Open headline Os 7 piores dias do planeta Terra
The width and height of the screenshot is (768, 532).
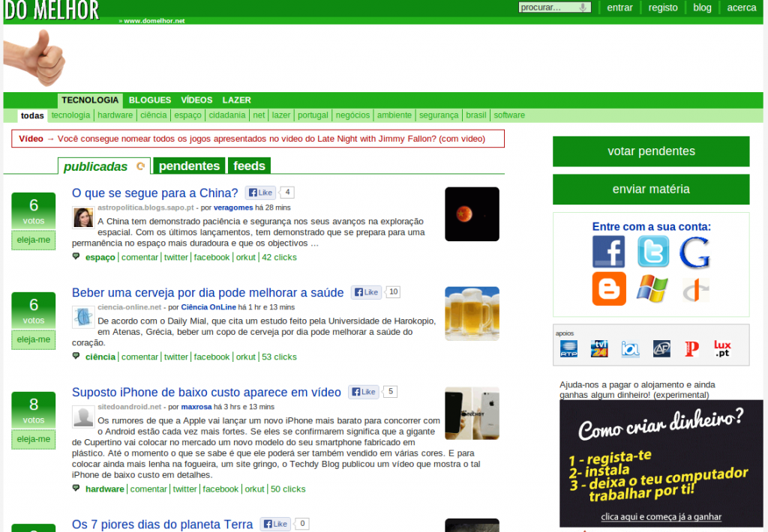pos(162,525)
